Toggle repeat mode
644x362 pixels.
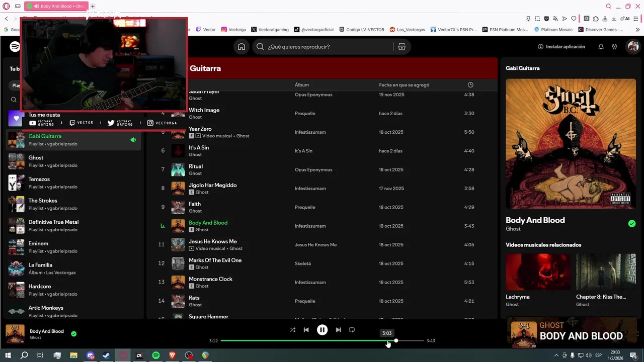tap(352, 330)
